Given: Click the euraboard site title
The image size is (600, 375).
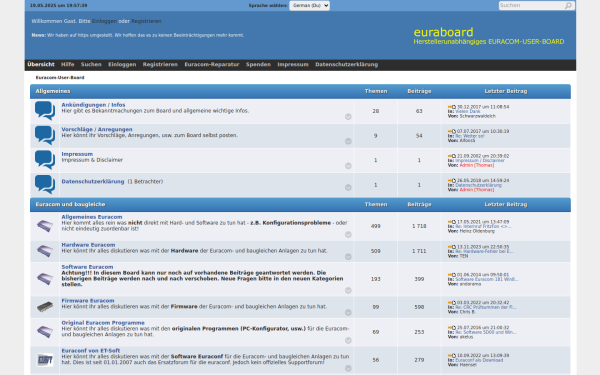Looking at the screenshot, I should click(443, 32).
